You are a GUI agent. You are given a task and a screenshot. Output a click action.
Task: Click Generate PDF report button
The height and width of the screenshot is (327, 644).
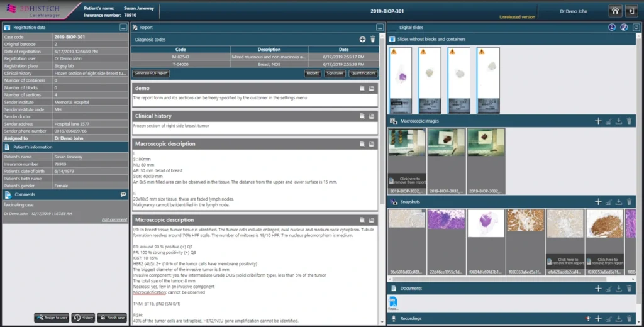pos(151,74)
